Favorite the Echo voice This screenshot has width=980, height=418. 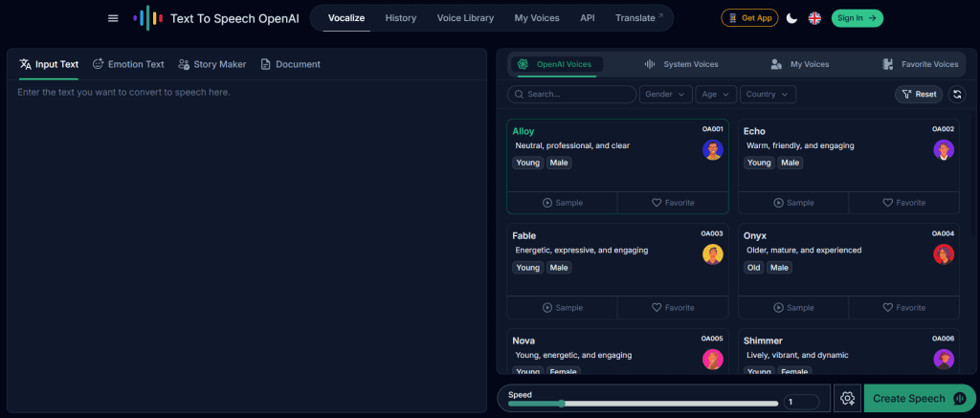904,203
